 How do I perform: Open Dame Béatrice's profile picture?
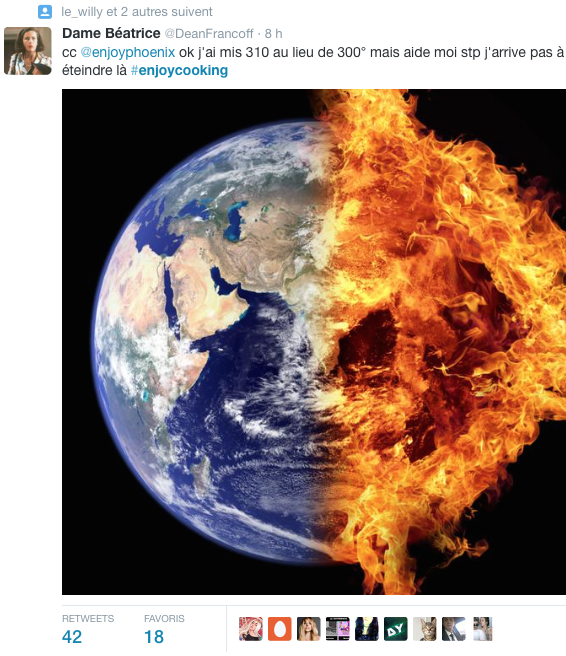coord(28,51)
